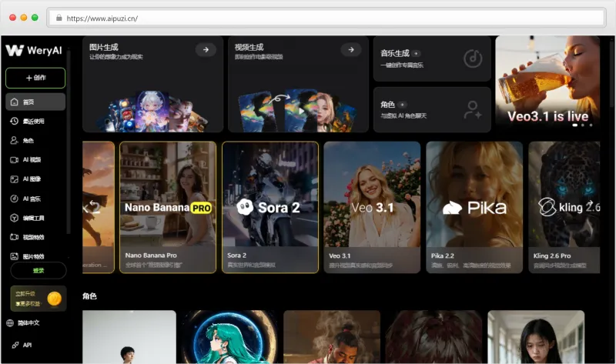Click the Veo3.1 banner carousel dots
Viewport: 616px width, 364px height.
tap(581, 125)
